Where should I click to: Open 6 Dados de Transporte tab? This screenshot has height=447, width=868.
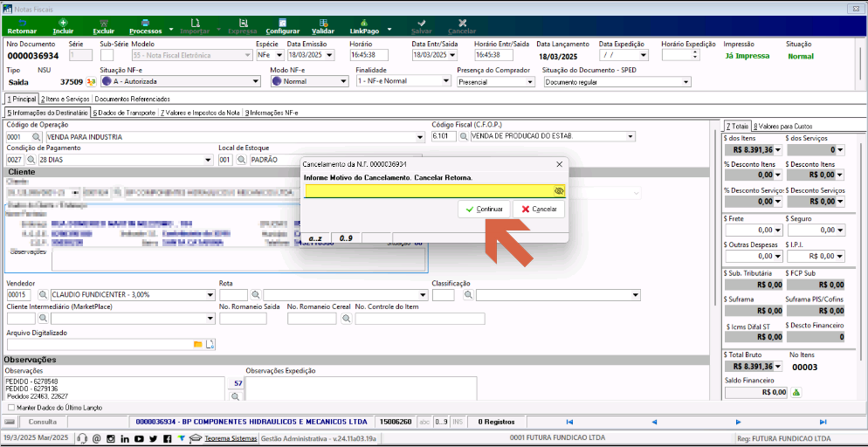click(124, 113)
